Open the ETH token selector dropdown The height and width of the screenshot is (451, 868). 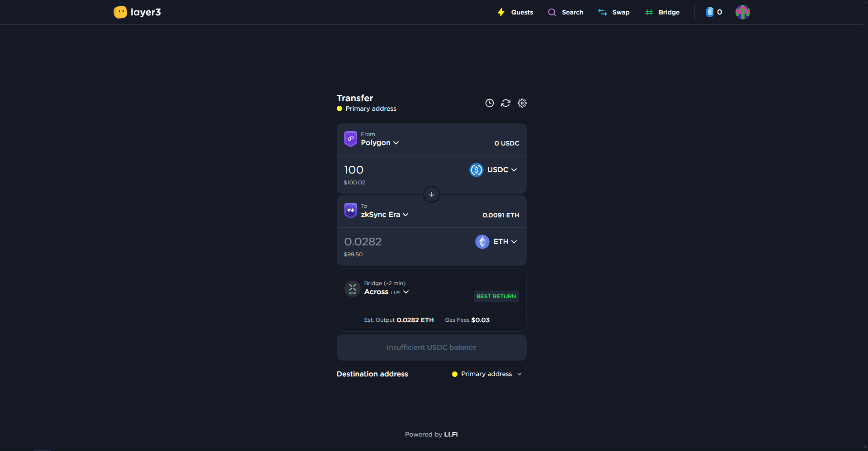[x=505, y=242]
